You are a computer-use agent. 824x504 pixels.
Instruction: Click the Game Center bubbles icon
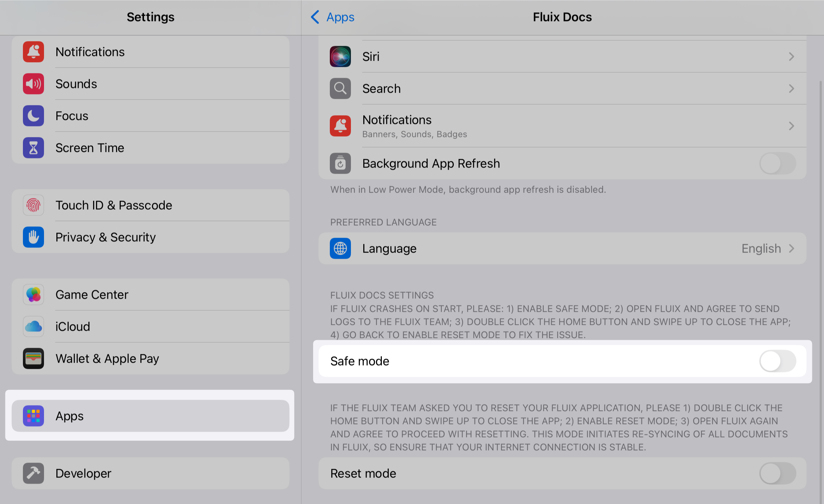33,295
